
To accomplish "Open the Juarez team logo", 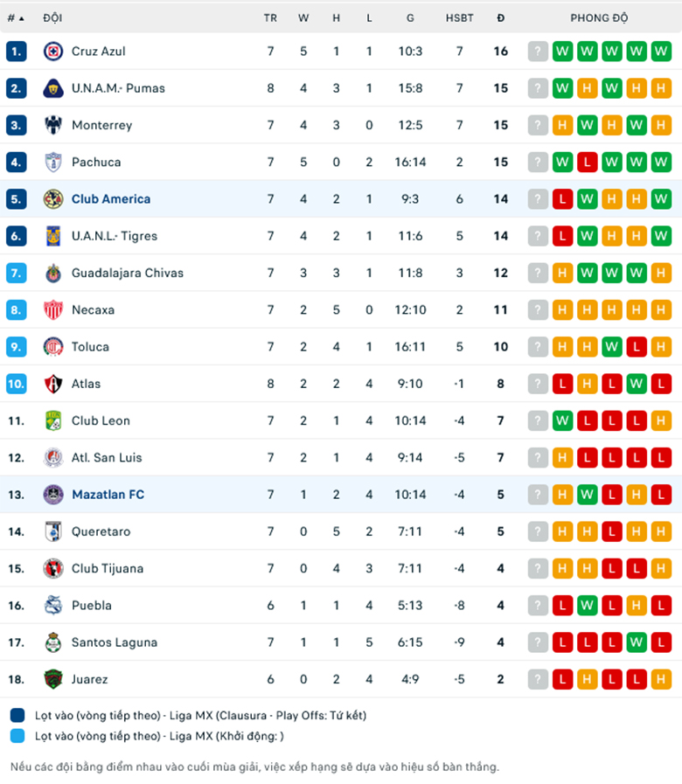I will click(x=52, y=679).
